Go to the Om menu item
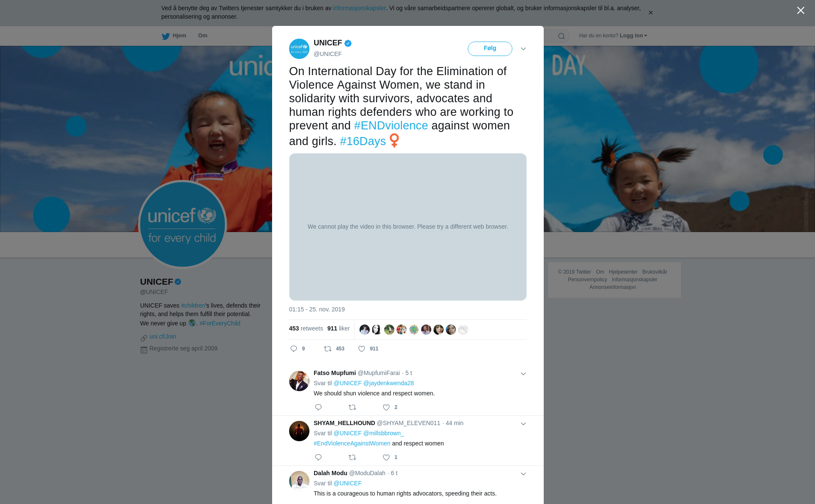The height and width of the screenshot is (504, 815). click(x=203, y=36)
